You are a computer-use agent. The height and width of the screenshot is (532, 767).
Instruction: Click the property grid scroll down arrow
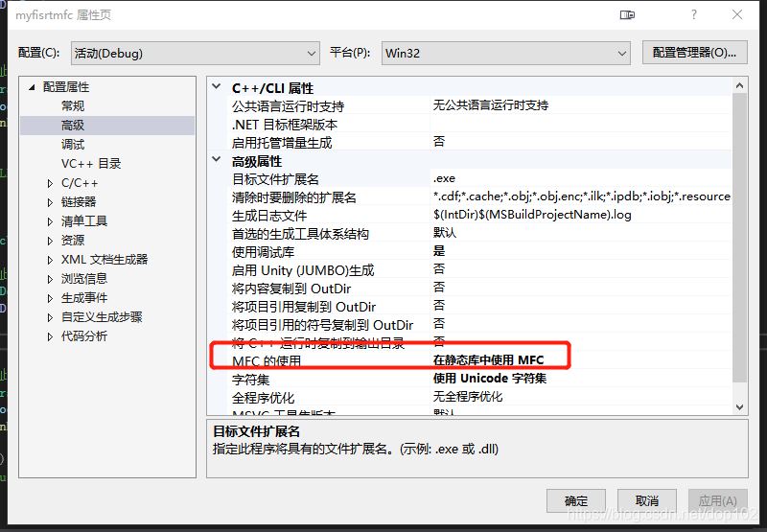pyautogui.click(x=739, y=406)
